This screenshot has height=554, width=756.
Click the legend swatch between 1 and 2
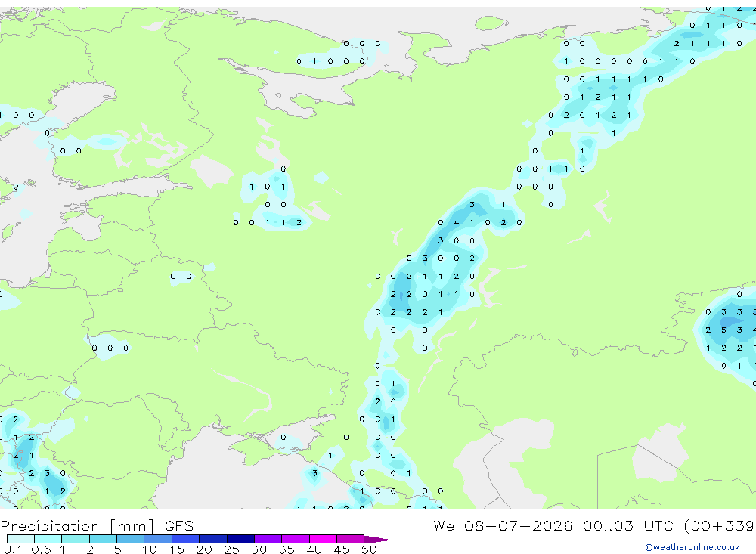75,539
